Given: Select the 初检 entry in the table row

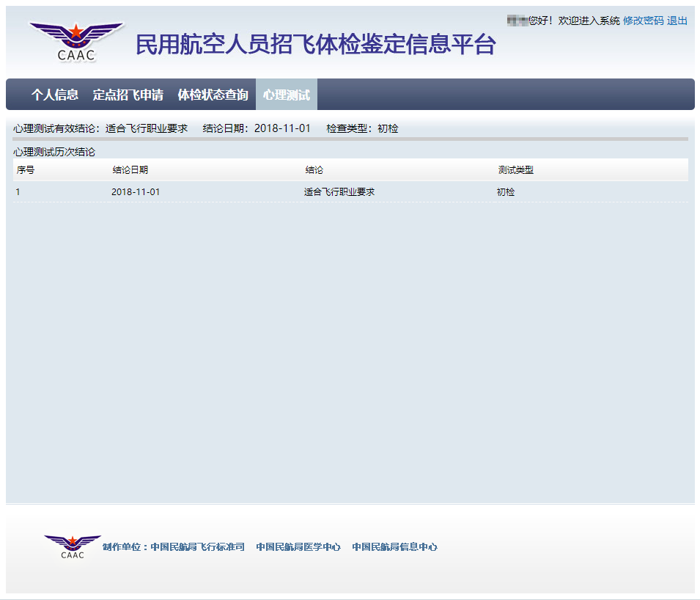Looking at the screenshot, I should point(504,191).
